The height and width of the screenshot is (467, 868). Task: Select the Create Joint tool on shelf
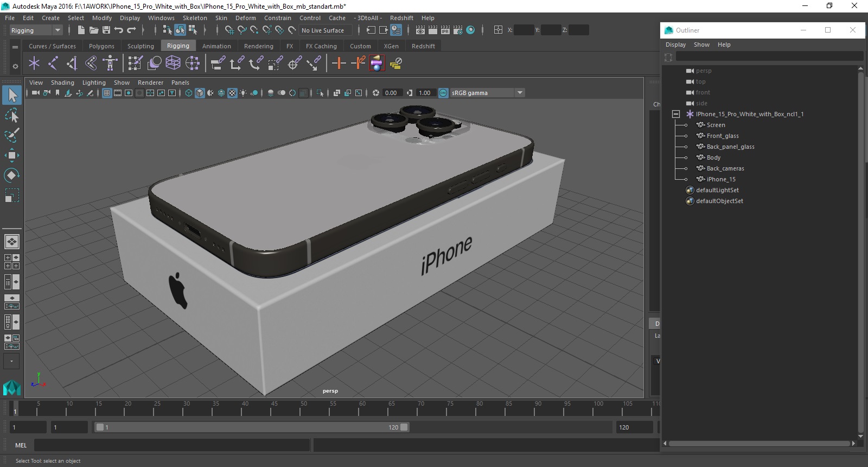click(53, 64)
